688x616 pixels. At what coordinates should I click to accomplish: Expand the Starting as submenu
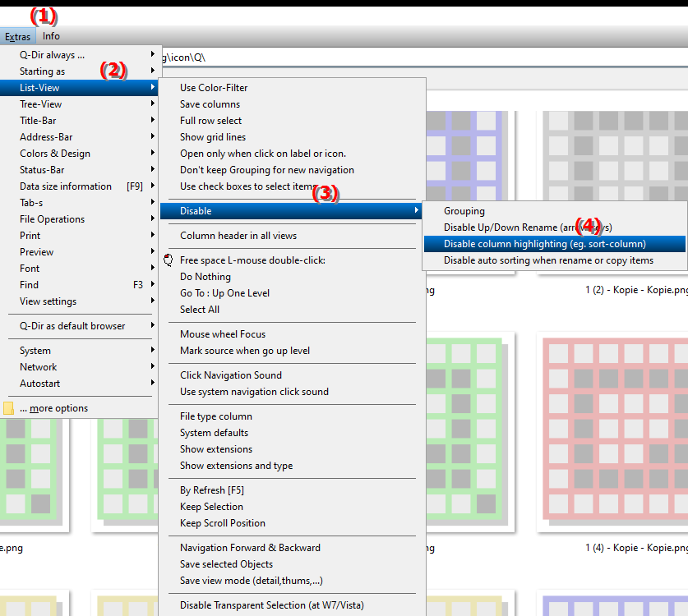(x=80, y=71)
